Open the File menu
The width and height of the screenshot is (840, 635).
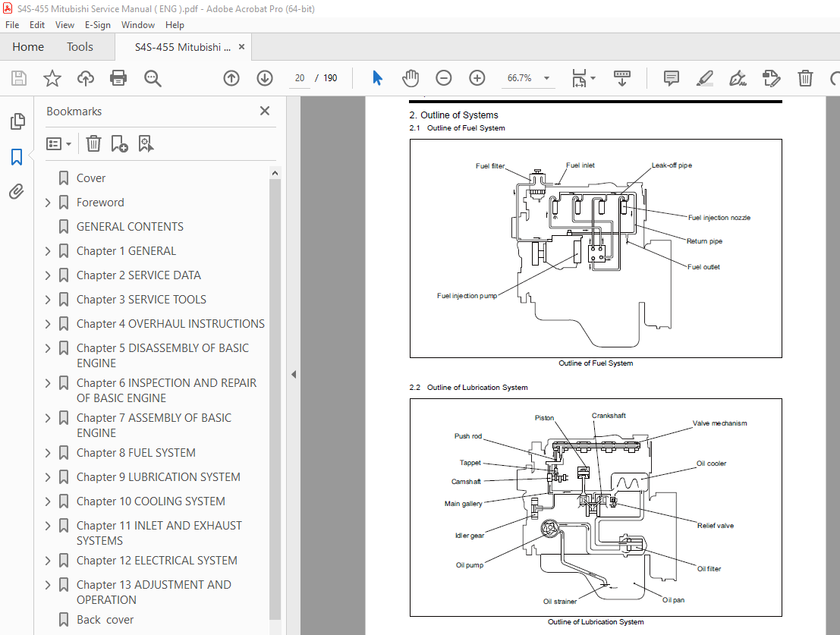tap(12, 24)
